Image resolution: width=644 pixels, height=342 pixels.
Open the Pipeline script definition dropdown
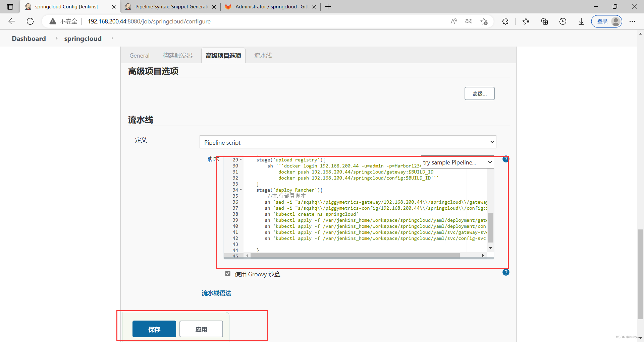click(348, 142)
